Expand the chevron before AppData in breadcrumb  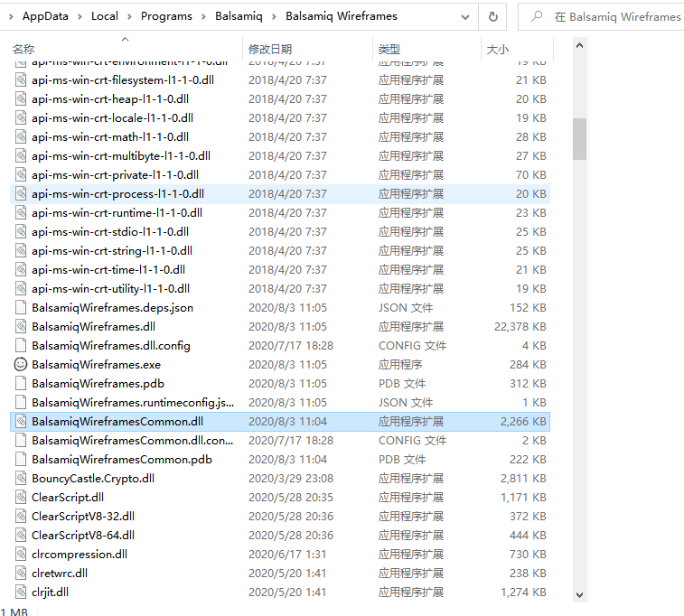(x=11, y=16)
